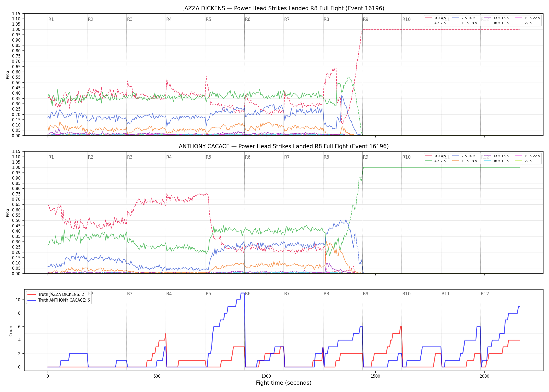Click the R3 round marker in Cacace chart
Screen dimensions: 549x392
[x=130, y=157]
